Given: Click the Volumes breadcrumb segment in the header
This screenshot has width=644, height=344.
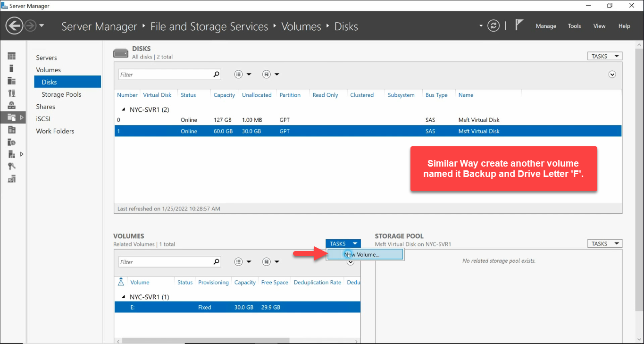Looking at the screenshot, I should pyautogui.click(x=301, y=26).
